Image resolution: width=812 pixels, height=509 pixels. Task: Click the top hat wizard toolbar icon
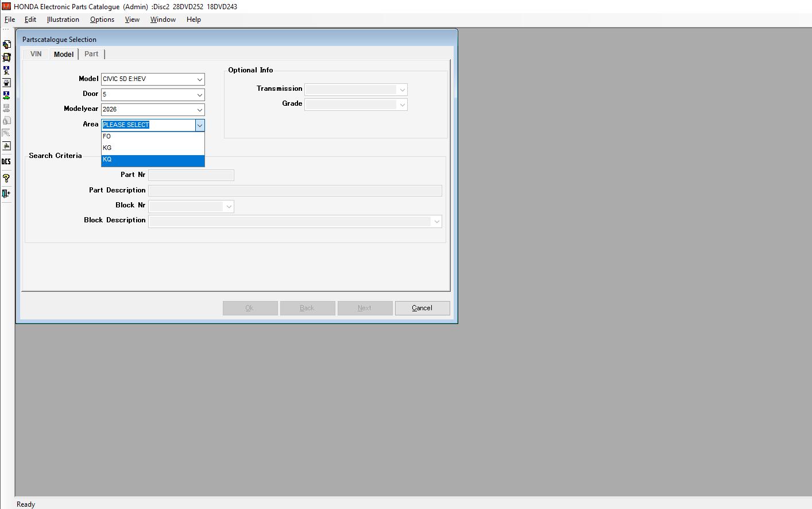(6, 83)
